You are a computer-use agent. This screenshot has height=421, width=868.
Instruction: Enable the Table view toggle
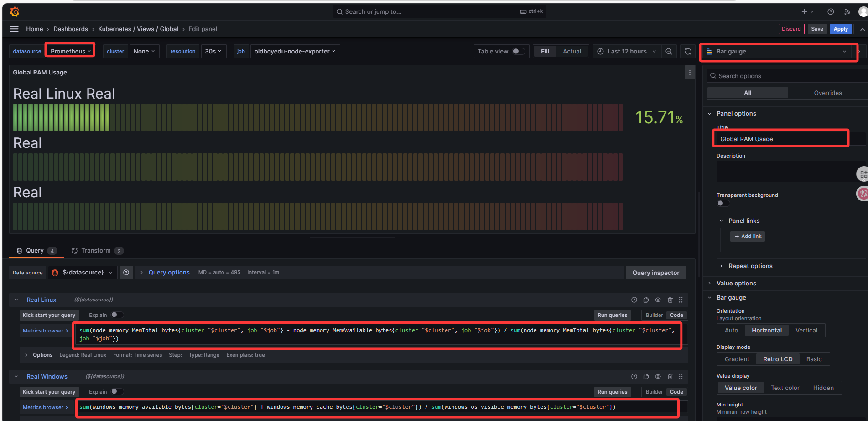pyautogui.click(x=518, y=51)
